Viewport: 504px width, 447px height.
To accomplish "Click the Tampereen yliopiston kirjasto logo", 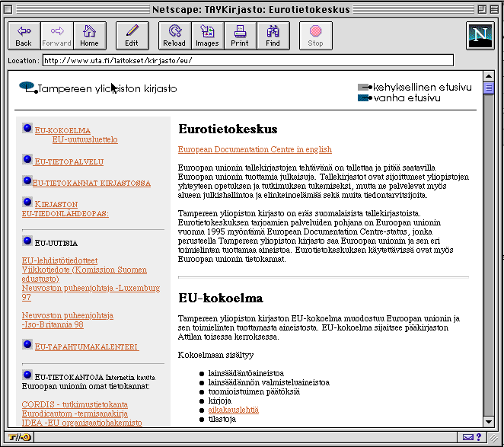I will pos(97,88).
